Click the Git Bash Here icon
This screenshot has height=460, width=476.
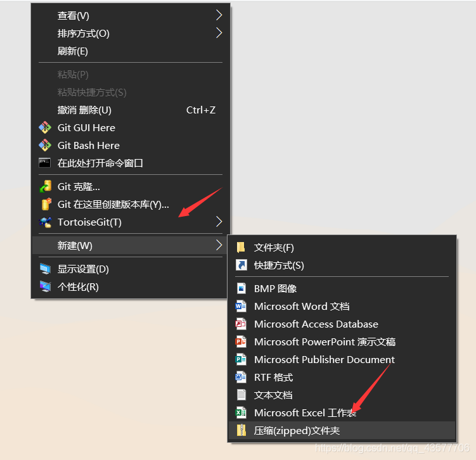45,145
